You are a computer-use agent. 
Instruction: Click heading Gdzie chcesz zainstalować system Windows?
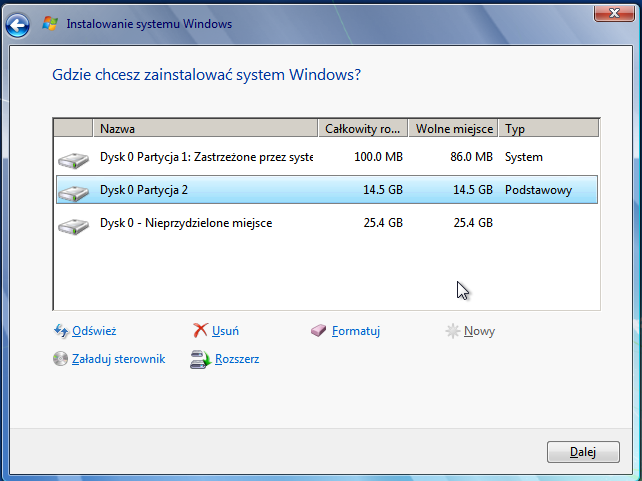206,75
